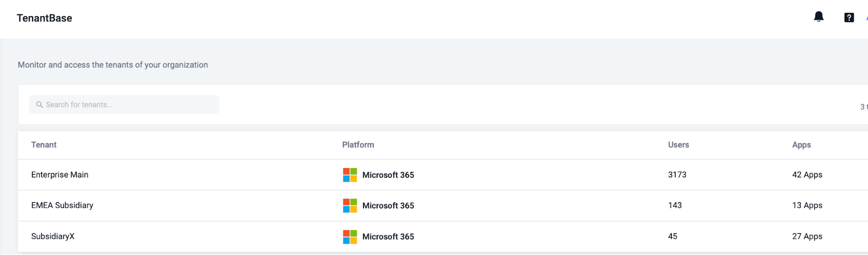Screen dimensions: 868x255
Task: Open the EMEA Subsidiary tenant
Action: click(x=62, y=205)
